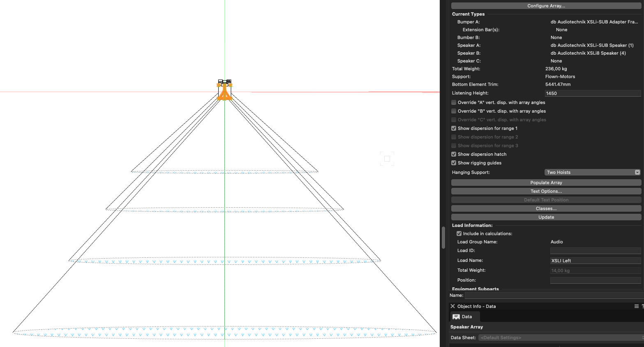Uncheck Show dispersion for range 1
The width and height of the screenshot is (644, 347).
[x=454, y=128]
